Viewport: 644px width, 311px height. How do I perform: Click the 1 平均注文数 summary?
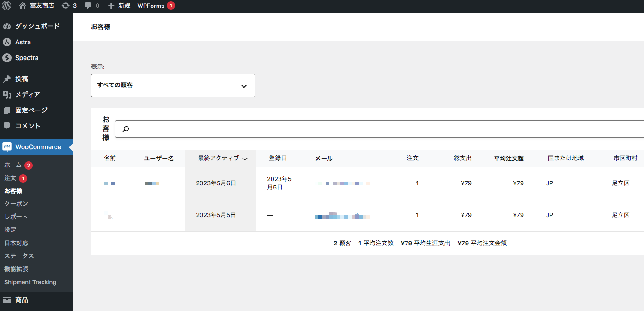pyautogui.click(x=376, y=243)
